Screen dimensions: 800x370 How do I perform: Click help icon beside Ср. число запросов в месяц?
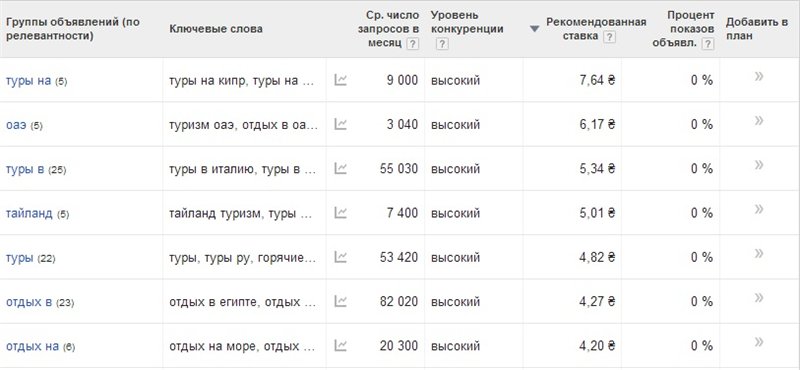click(x=412, y=44)
